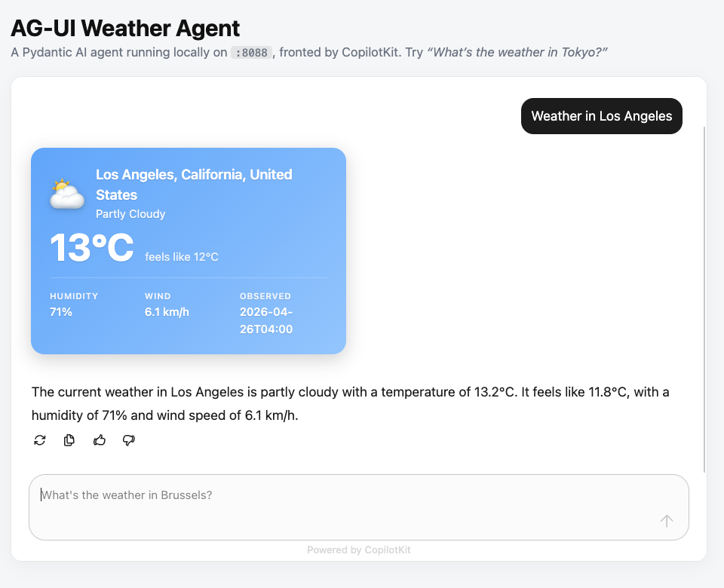The height and width of the screenshot is (588, 724).
Task: Click the 13°C temperature reading
Action: 91,248
